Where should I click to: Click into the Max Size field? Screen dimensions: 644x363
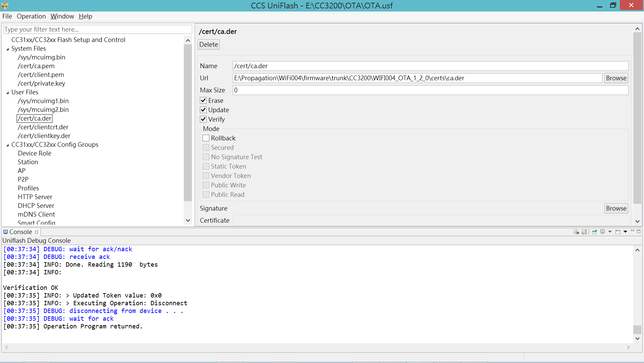click(x=430, y=90)
